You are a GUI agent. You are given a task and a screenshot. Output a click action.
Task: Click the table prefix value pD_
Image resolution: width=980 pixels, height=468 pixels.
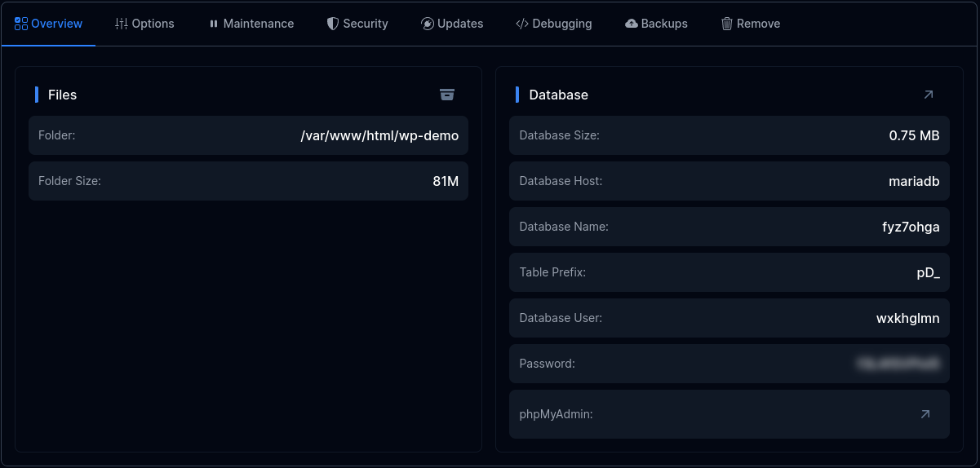point(928,272)
